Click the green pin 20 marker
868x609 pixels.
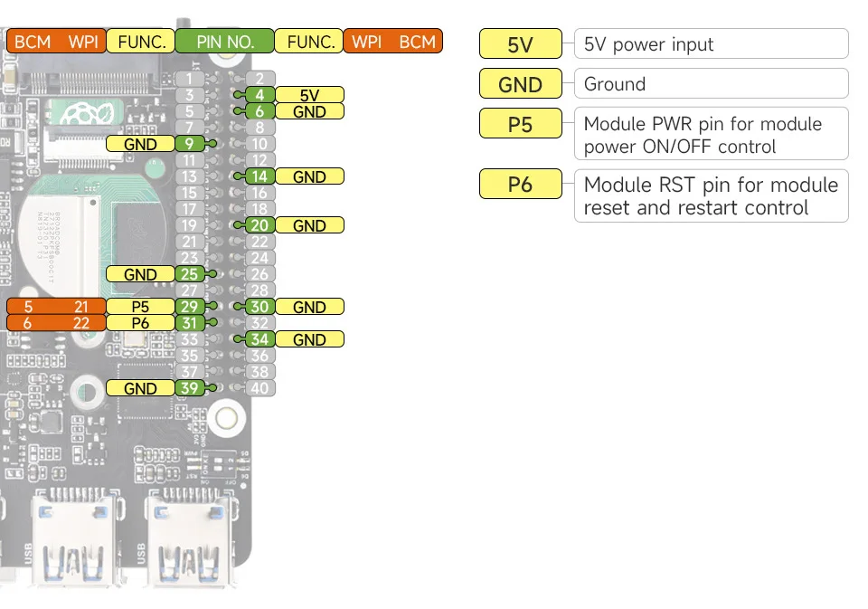click(x=259, y=225)
